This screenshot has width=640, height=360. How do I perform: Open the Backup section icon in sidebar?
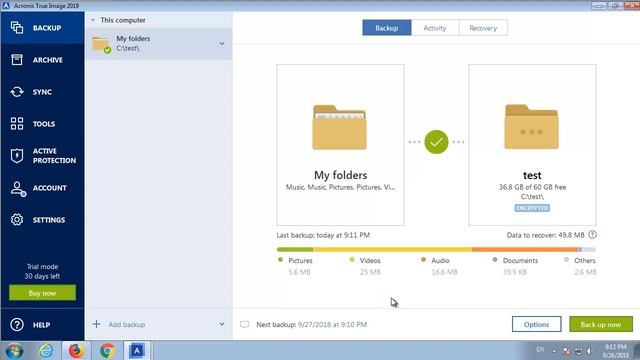click(17, 28)
